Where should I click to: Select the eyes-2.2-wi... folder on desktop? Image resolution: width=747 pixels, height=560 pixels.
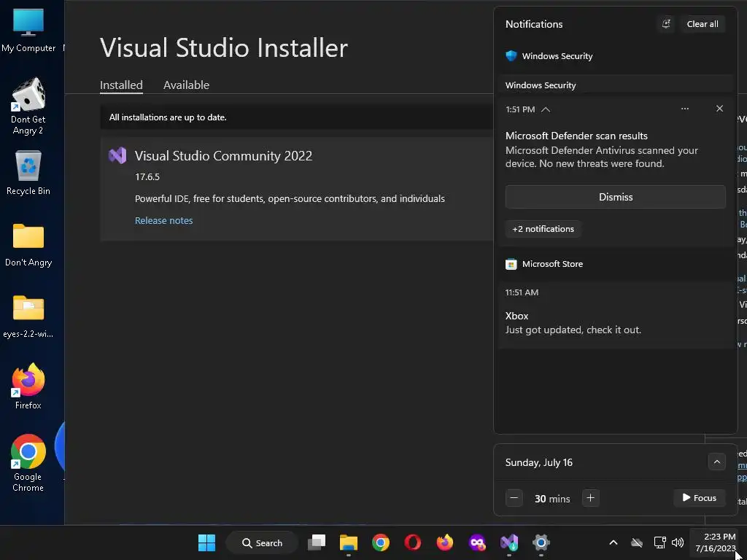point(28,316)
